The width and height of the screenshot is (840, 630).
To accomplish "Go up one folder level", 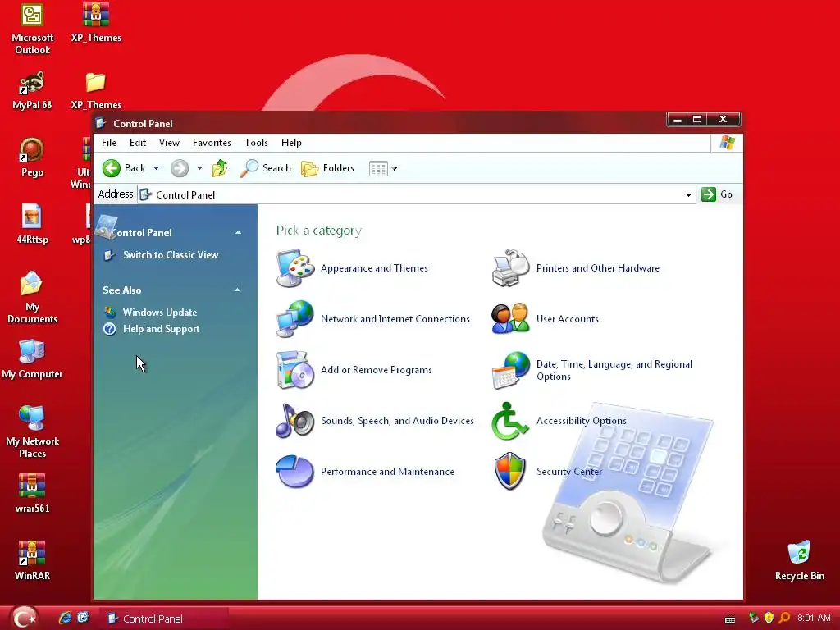I will [220, 168].
